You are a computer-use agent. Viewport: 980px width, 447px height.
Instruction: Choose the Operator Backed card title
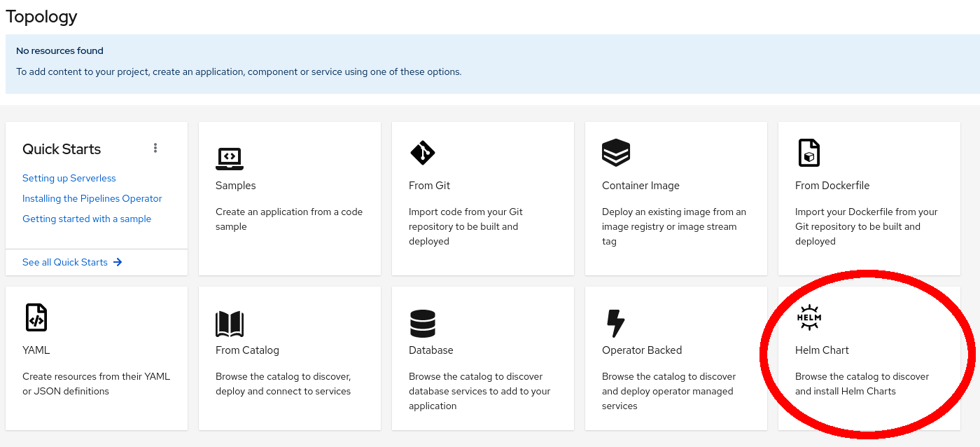coord(642,350)
